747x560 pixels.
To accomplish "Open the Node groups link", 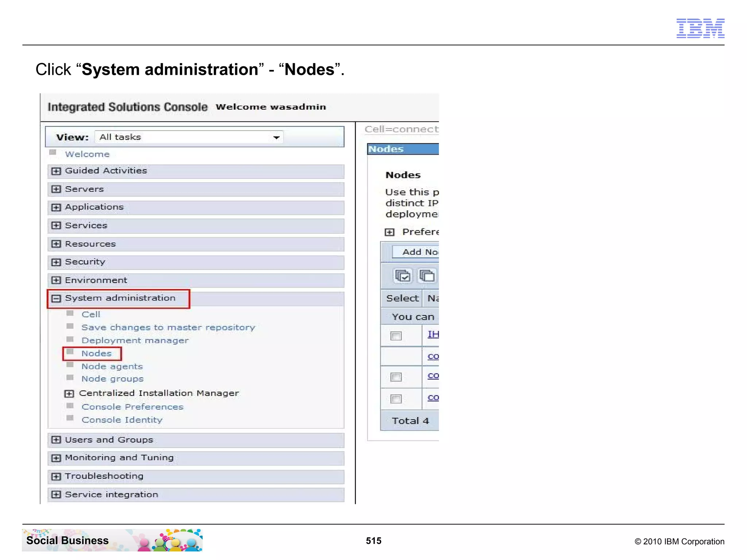I will coord(112,379).
